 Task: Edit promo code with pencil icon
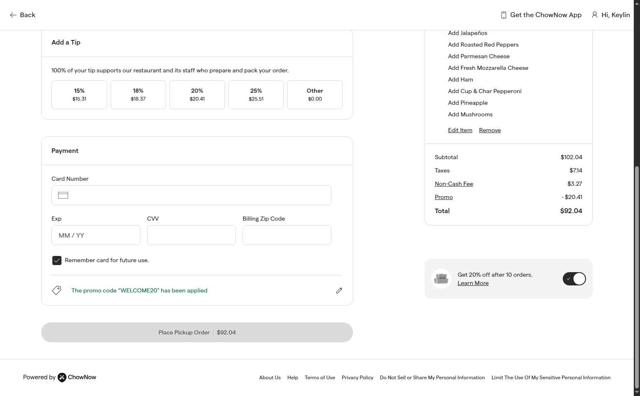pos(339,291)
